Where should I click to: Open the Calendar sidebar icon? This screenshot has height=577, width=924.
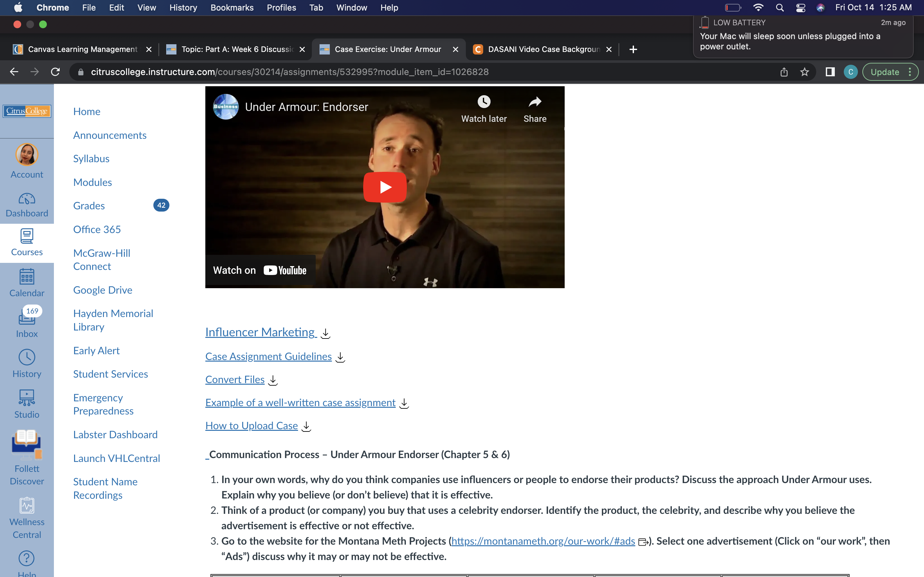tap(27, 282)
